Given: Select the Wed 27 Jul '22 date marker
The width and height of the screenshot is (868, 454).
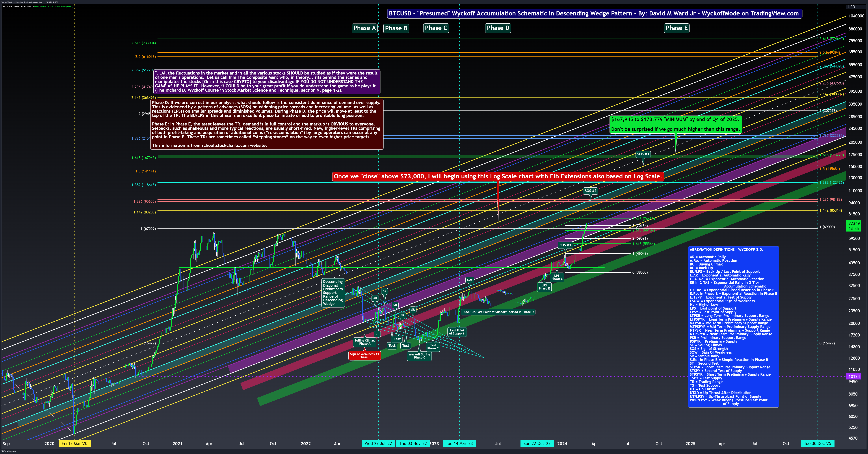Looking at the screenshot, I should pos(378,444).
